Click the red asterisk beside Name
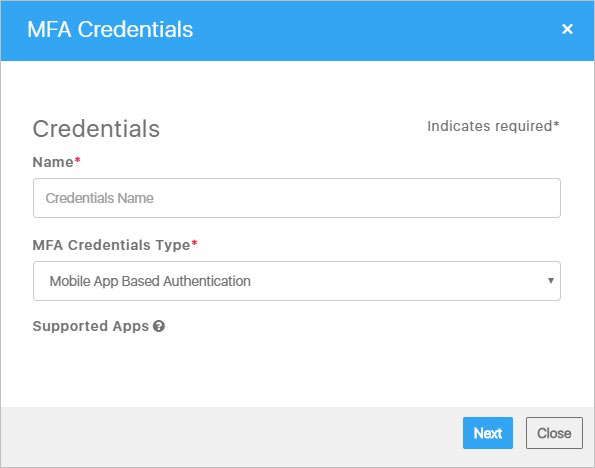Screen dimensions: 595x468 point(77,160)
